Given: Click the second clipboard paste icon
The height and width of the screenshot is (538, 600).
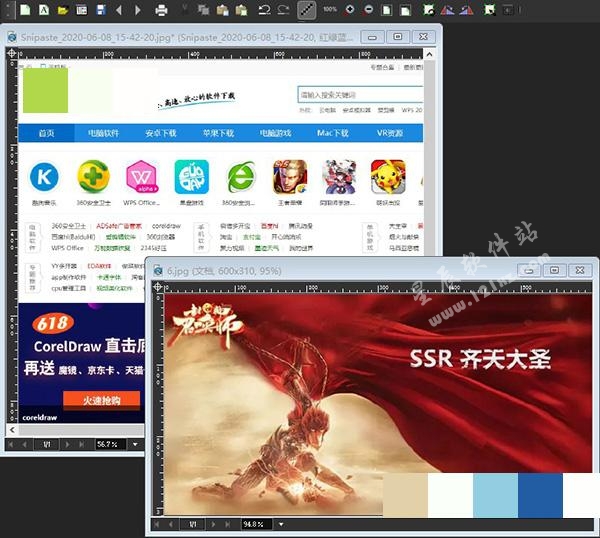Looking at the screenshot, I should [x=241, y=10].
